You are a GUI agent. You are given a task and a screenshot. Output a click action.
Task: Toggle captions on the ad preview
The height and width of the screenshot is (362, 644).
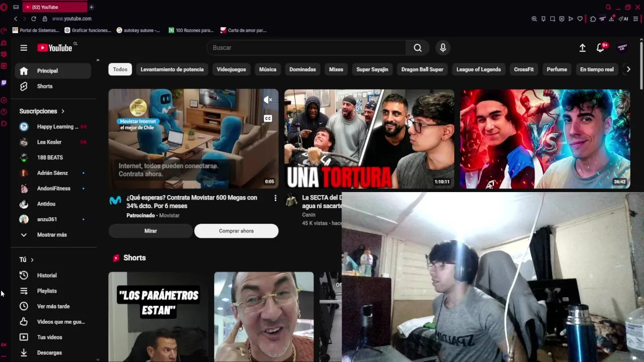pos(268,119)
